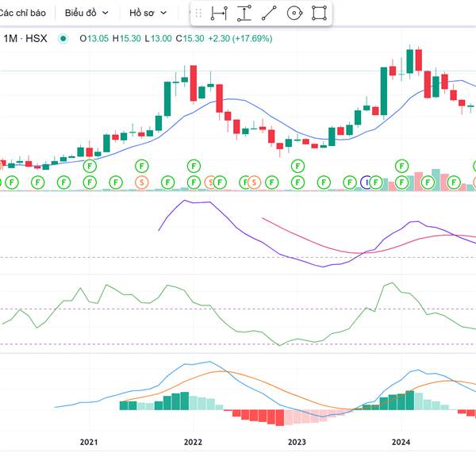Screen dimensions: 476x476
Task: Click the upper F marker above the 2022 label
Action: click(194, 166)
